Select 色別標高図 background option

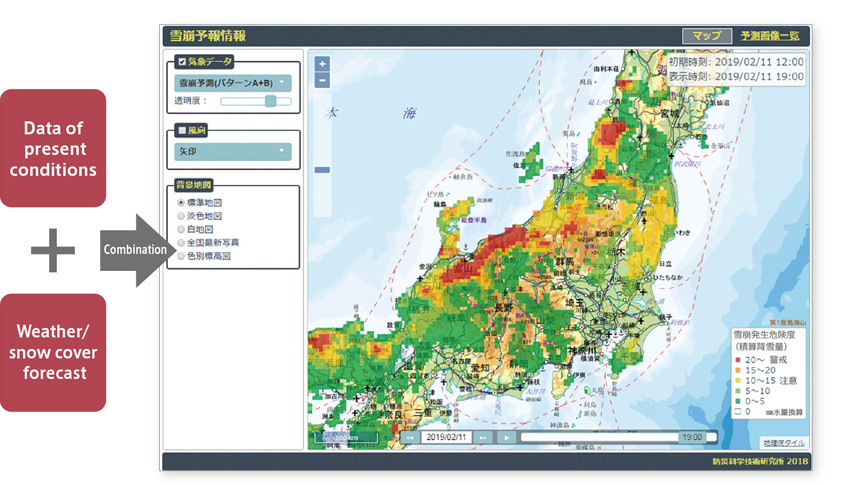coord(181,256)
